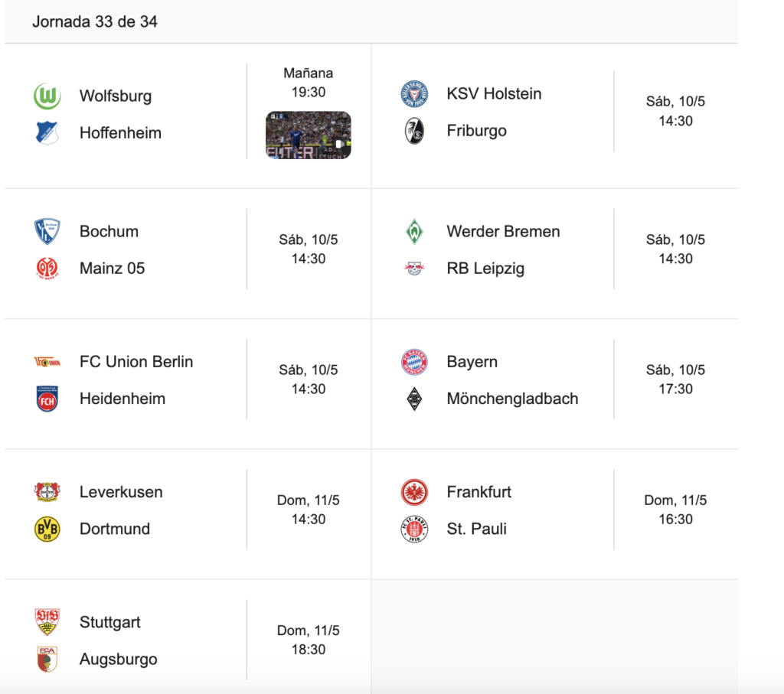Select the Frankfurt eagle crest

(414, 492)
